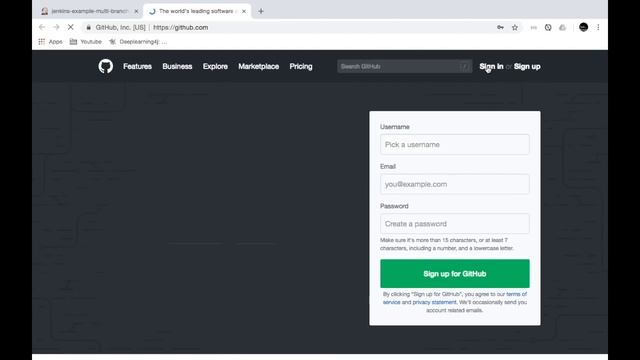The height and width of the screenshot is (360, 640).
Task: Open the Apps bookmarks grid icon
Action: pyautogui.click(x=41, y=42)
